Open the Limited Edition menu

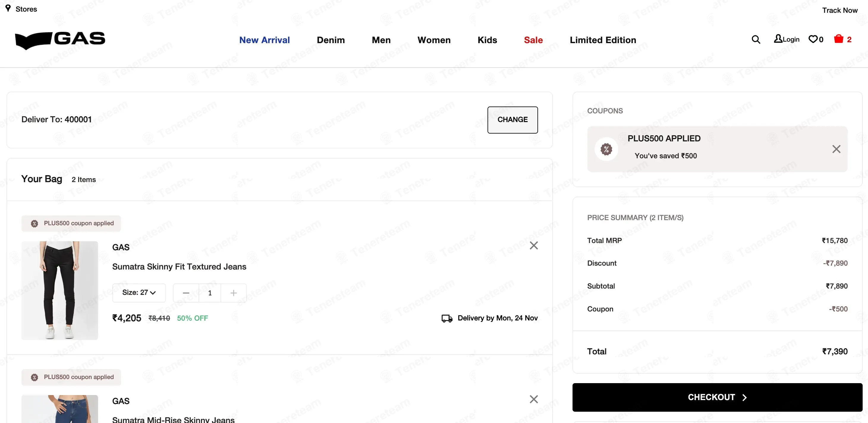click(x=603, y=40)
